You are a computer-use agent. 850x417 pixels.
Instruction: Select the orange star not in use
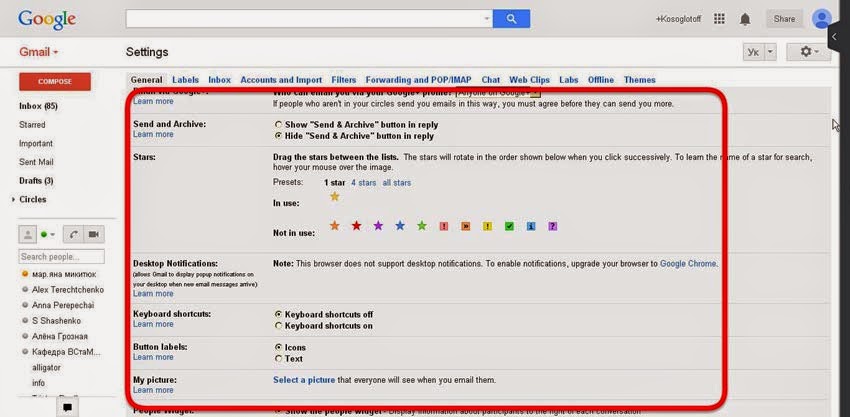click(334, 226)
